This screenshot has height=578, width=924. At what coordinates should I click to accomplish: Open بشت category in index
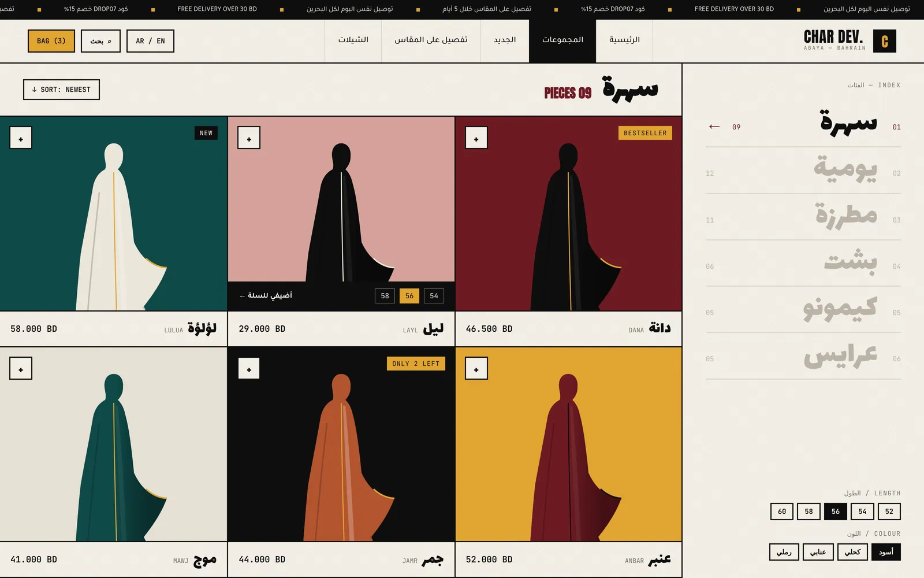[803, 263]
